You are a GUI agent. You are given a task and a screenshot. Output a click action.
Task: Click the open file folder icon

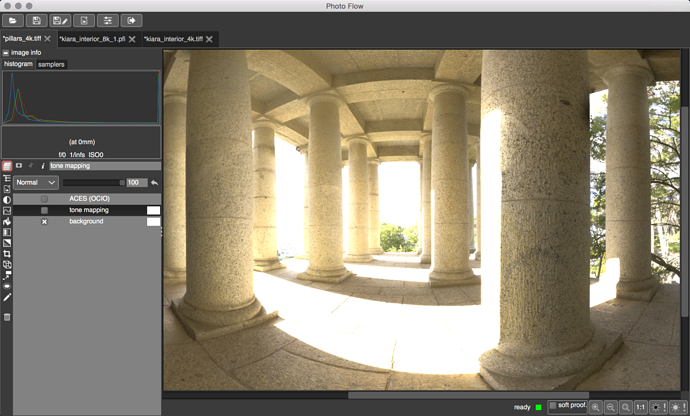tap(14, 20)
